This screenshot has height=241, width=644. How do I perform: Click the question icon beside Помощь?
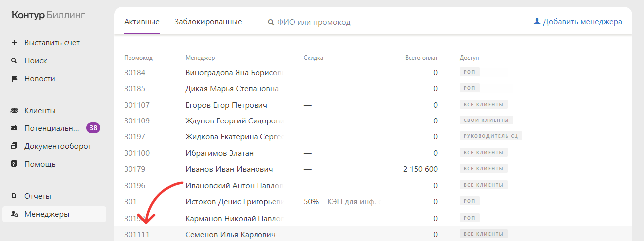tap(14, 164)
